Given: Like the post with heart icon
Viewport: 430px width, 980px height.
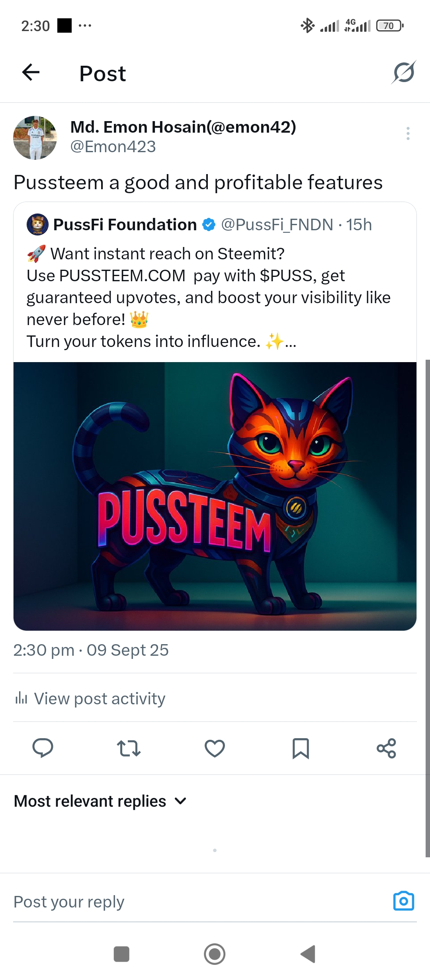Looking at the screenshot, I should click(x=215, y=748).
